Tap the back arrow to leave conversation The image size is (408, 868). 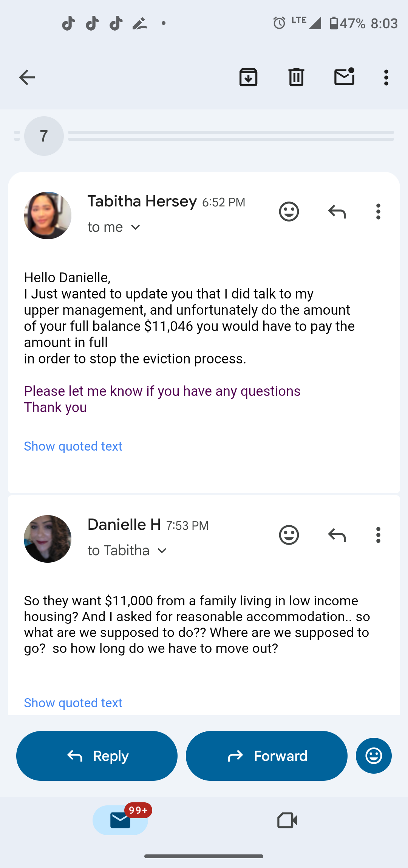pyautogui.click(x=27, y=77)
